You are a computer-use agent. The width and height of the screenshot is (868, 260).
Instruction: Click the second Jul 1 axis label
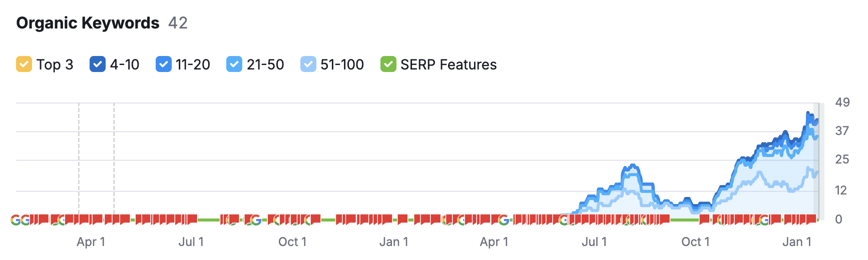tap(594, 242)
